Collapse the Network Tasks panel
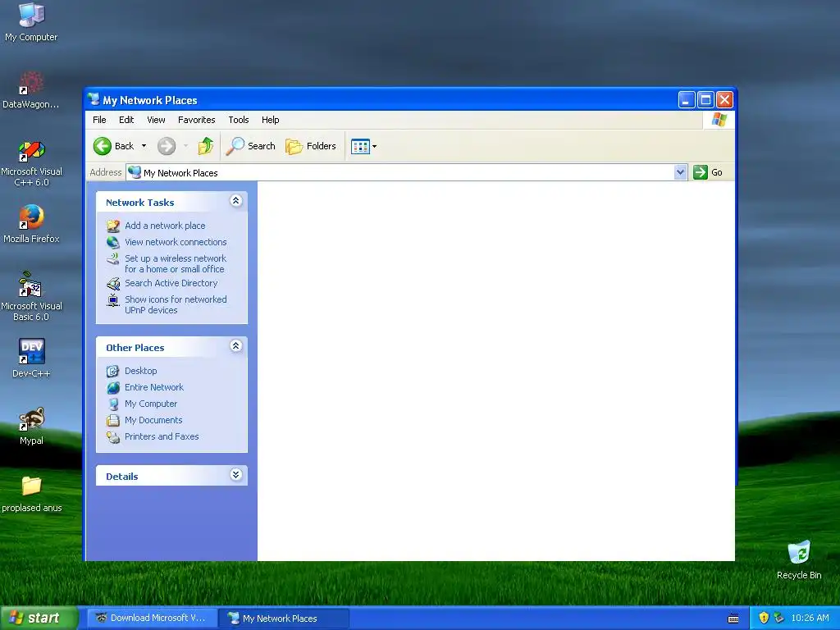Screen dimensions: 840x630 235,201
